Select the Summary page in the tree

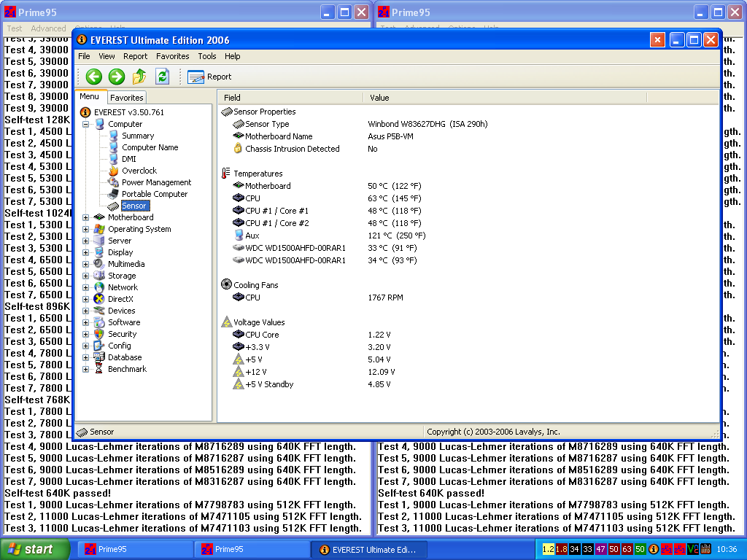[x=138, y=136]
